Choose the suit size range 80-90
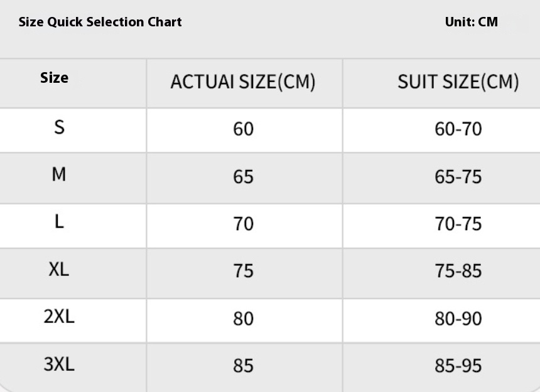Image resolution: width=540 pixels, height=392 pixels. pos(458,319)
